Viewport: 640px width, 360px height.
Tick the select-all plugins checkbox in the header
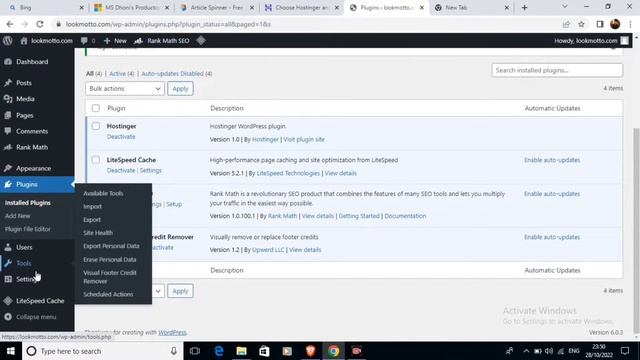(96, 108)
